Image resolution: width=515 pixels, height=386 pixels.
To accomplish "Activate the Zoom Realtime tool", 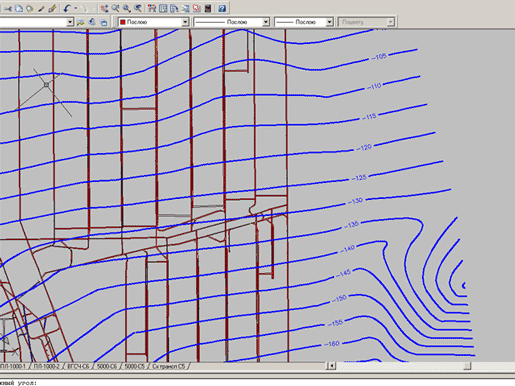I will [x=115, y=8].
